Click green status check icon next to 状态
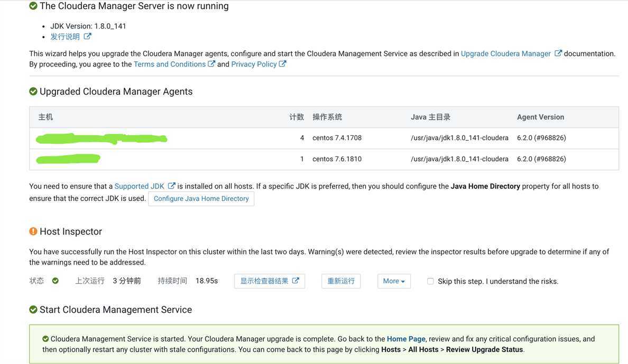The image size is (628, 364). 56,281
